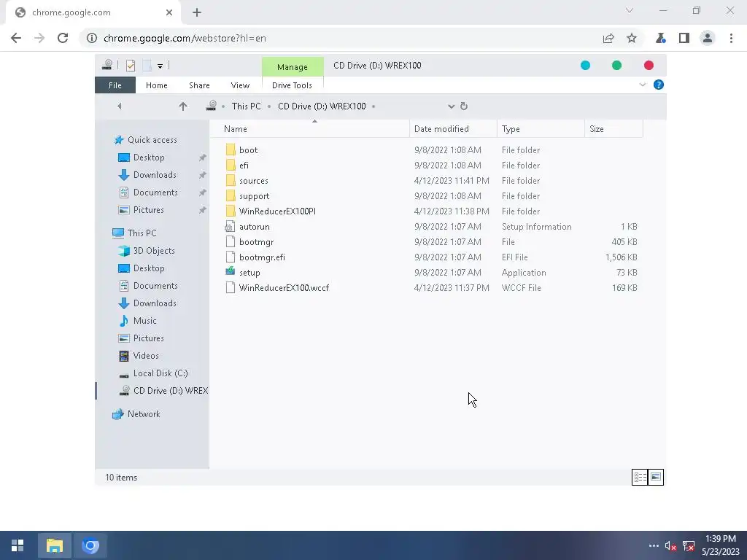747x560 pixels.
Task: Select This PC in the navigation pane
Action: click(x=134, y=233)
